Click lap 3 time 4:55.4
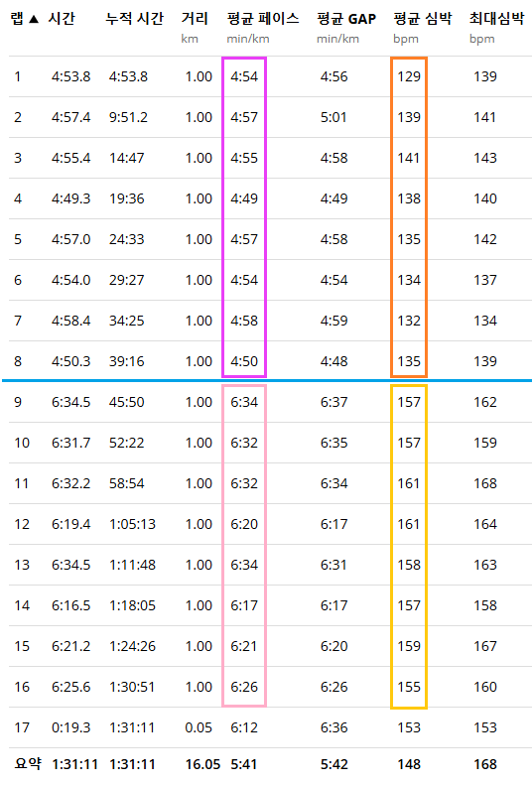 71,158
